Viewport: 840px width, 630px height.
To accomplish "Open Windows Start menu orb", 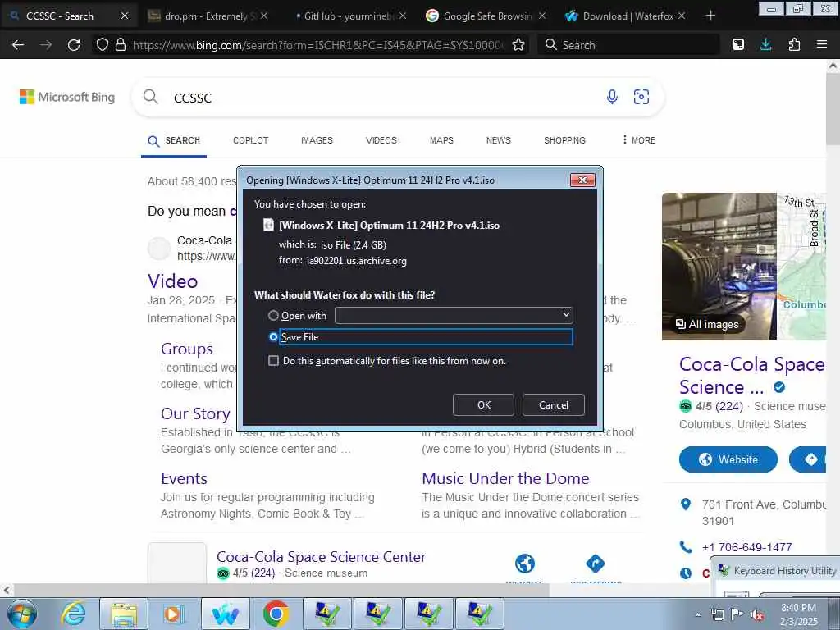I will point(22,614).
